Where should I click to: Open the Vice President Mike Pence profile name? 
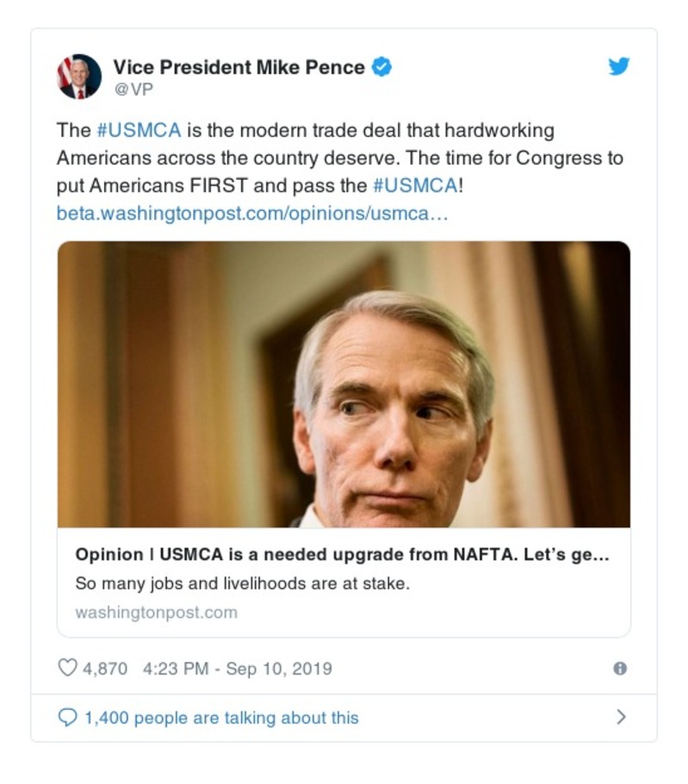coord(239,66)
